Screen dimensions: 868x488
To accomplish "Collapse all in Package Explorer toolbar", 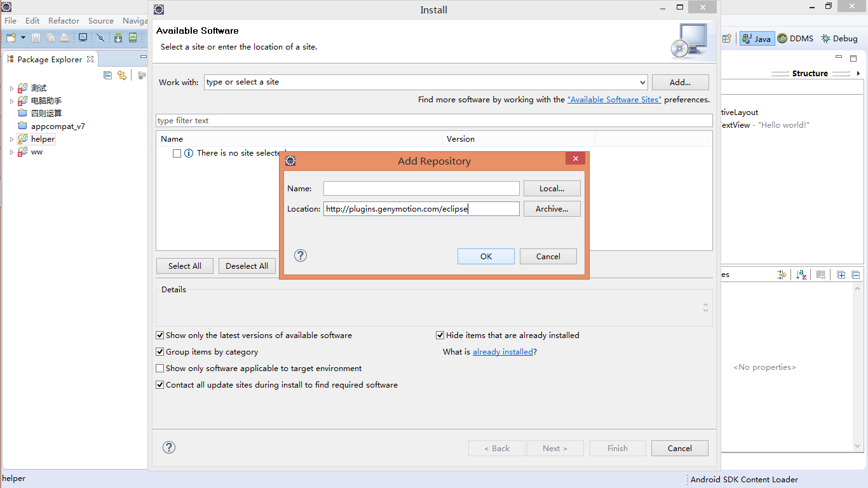I will [107, 75].
